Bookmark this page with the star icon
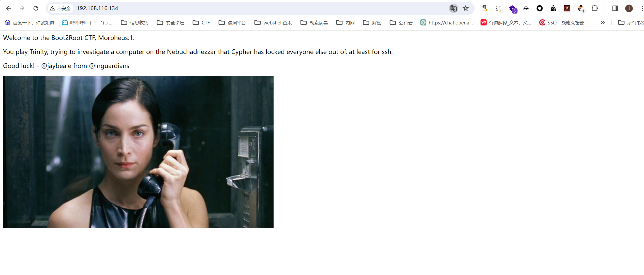The image size is (644, 275). (x=466, y=8)
